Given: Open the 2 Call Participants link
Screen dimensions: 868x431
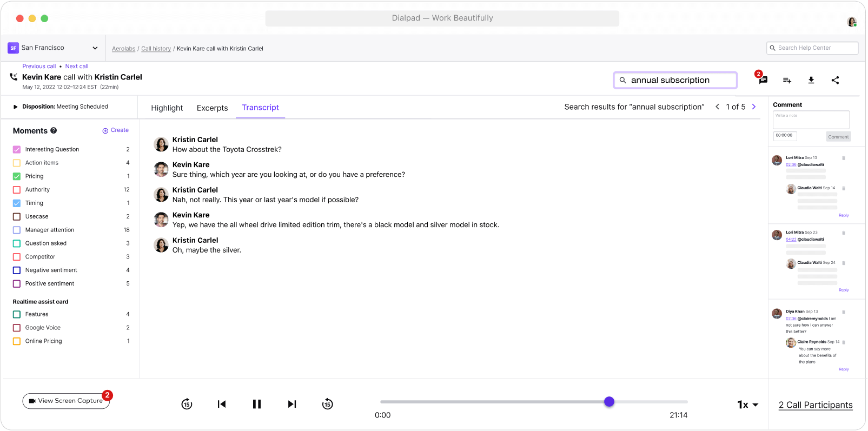Looking at the screenshot, I should pyautogui.click(x=816, y=405).
